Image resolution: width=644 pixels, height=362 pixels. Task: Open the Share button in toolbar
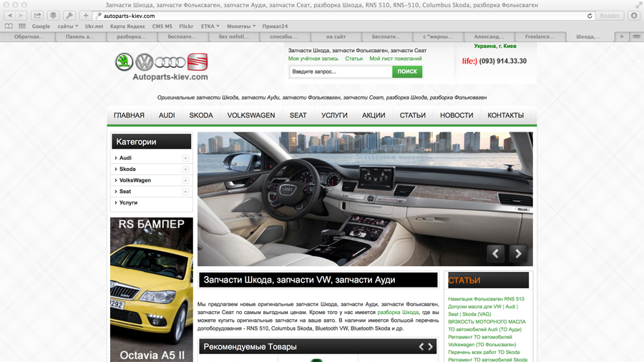coord(37,16)
